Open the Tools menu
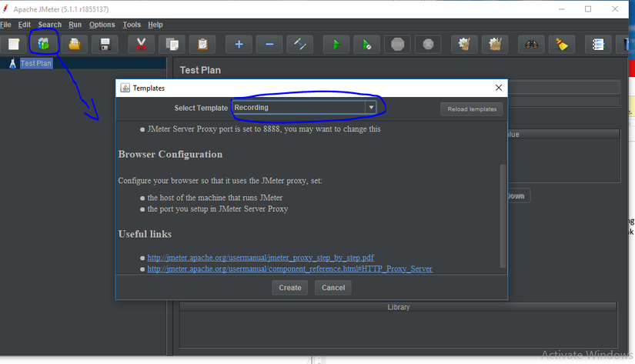 point(132,25)
